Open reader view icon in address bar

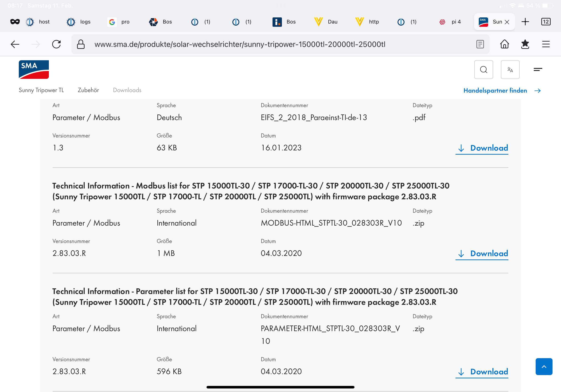point(480,44)
